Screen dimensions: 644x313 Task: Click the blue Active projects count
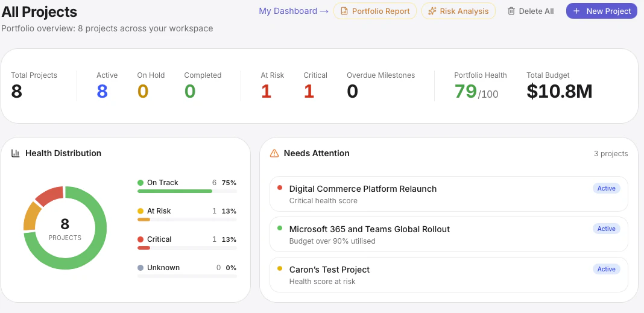pos(103,91)
